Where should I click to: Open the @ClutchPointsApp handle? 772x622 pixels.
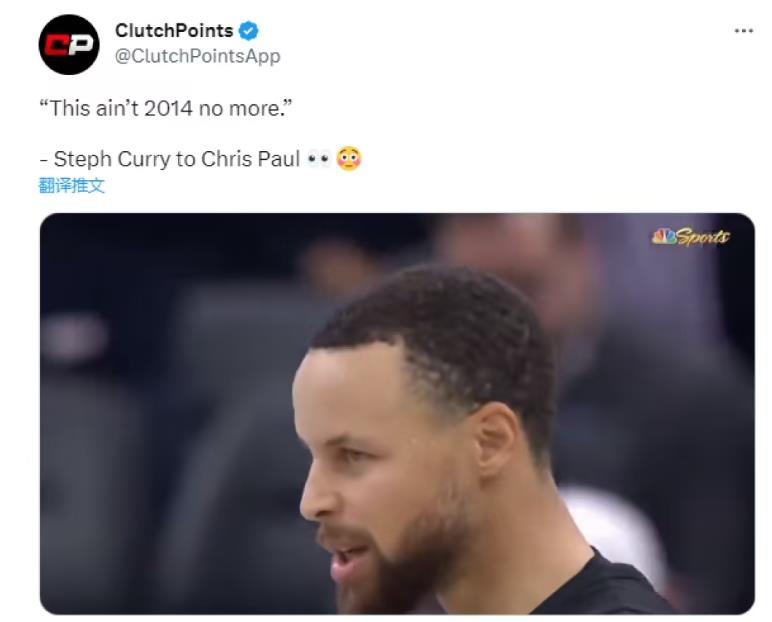point(197,56)
